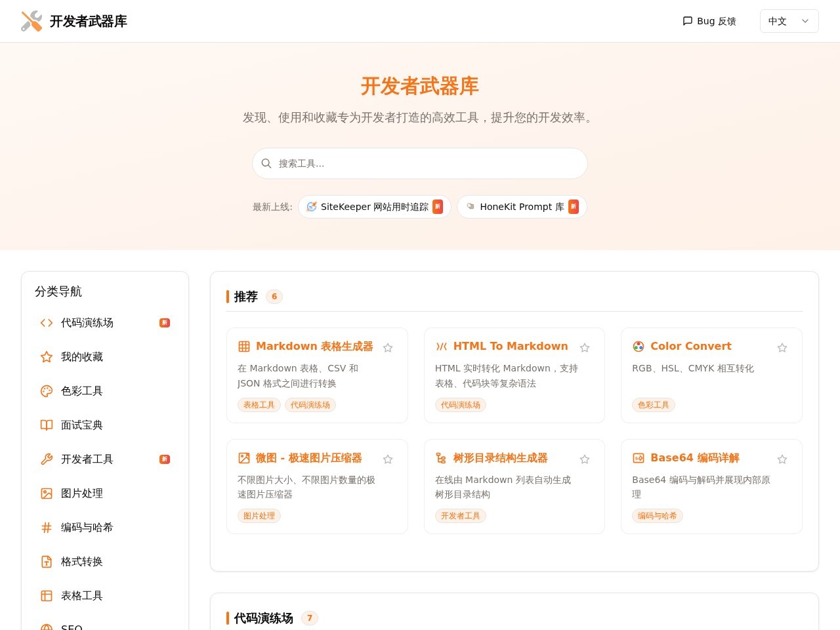
Task: Favorite the 树形目录结构生成器 card star
Action: (x=585, y=459)
